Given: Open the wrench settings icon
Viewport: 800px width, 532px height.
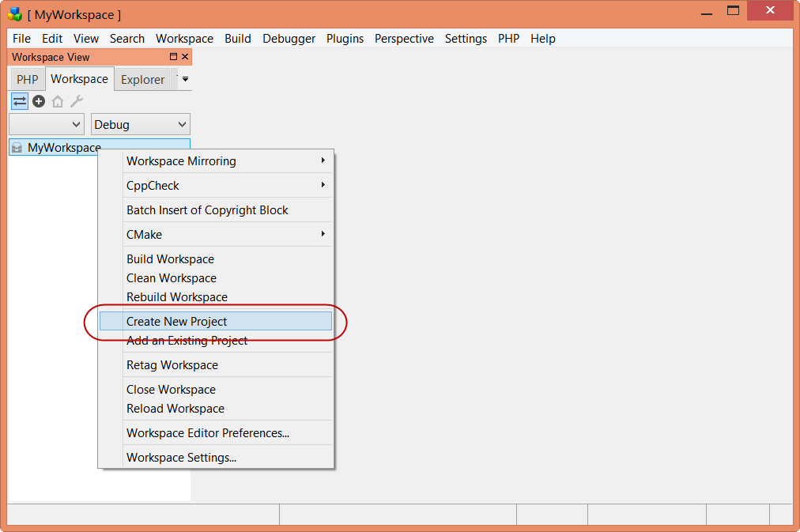Looking at the screenshot, I should [77, 101].
